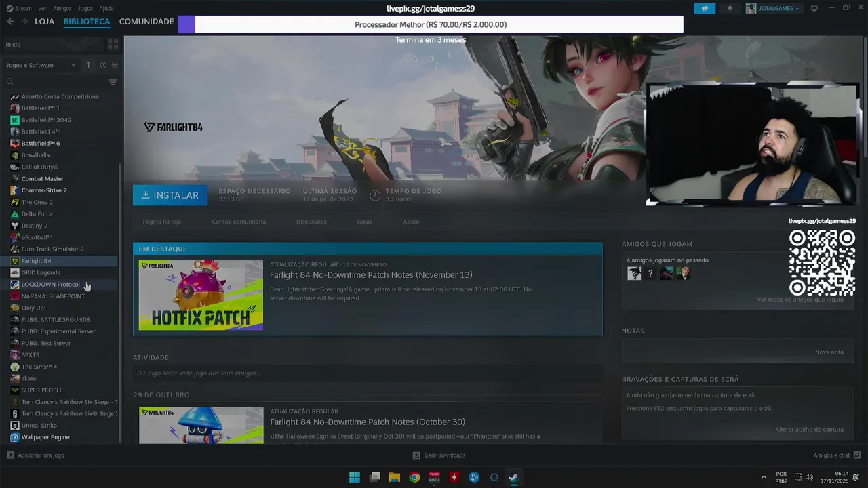Switch to Big Picture mode icon

tap(814, 8)
